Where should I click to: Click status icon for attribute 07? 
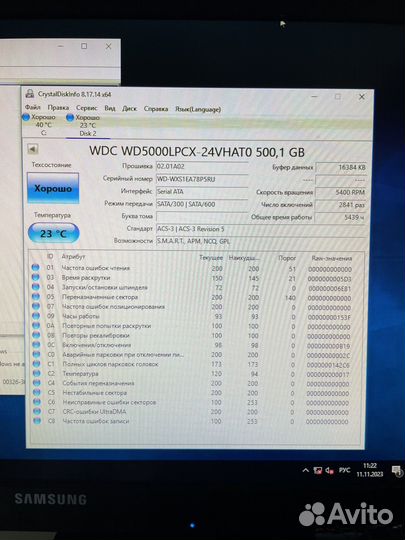tap(35, 306)
